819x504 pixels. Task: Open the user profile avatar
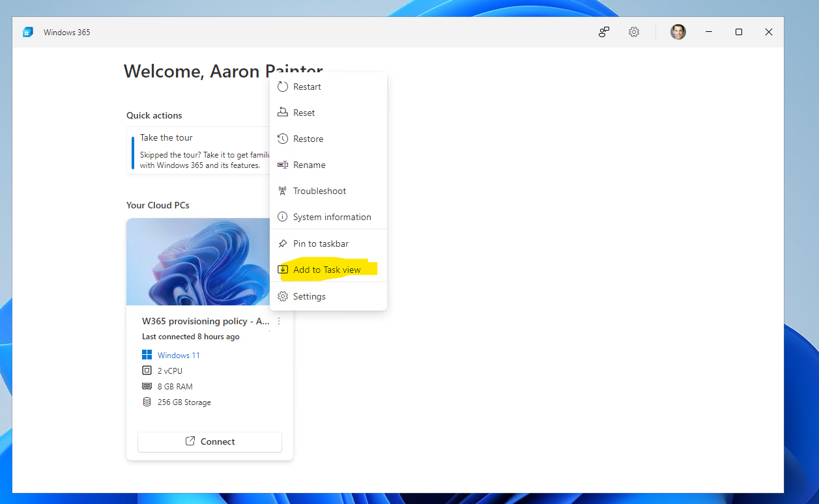pos(678,32)
